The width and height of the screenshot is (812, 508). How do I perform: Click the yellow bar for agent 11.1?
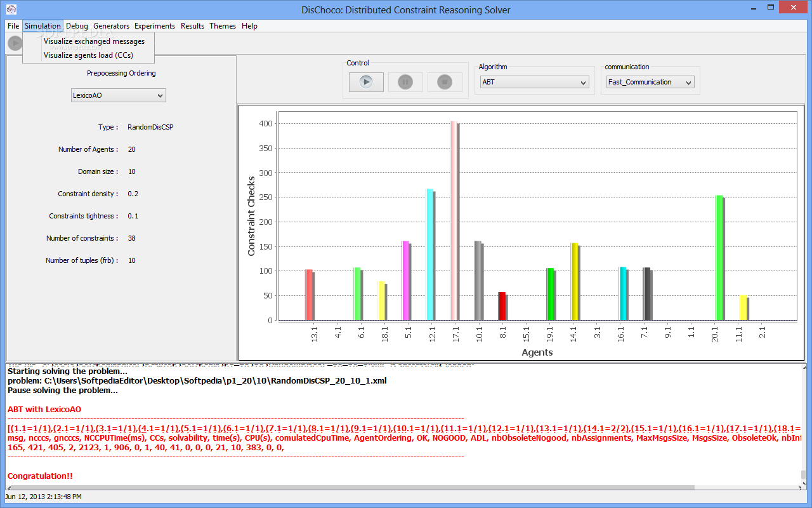(x=743, y=307)
